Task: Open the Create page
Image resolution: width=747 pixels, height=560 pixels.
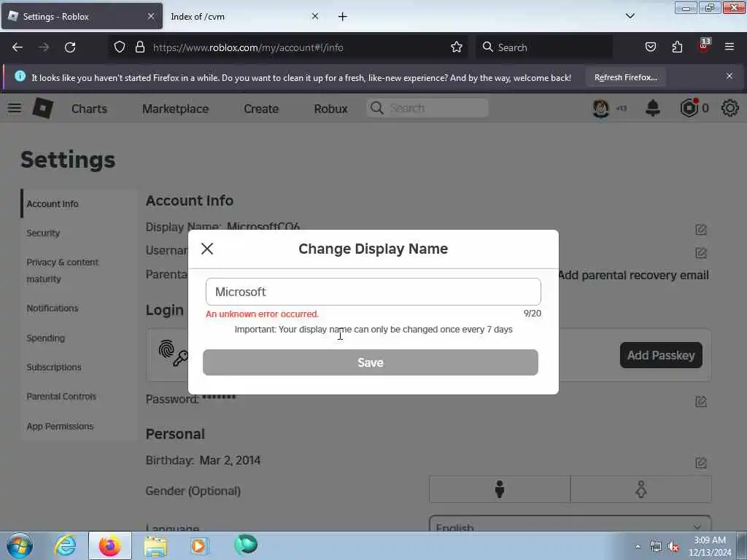Action: [x=261, y=109]
